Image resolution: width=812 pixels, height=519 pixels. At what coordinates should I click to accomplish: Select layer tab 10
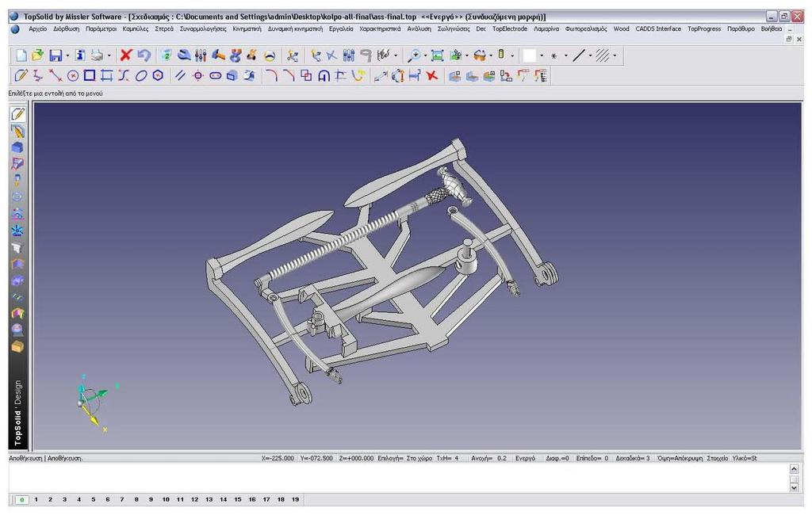[x=166, y=500]
